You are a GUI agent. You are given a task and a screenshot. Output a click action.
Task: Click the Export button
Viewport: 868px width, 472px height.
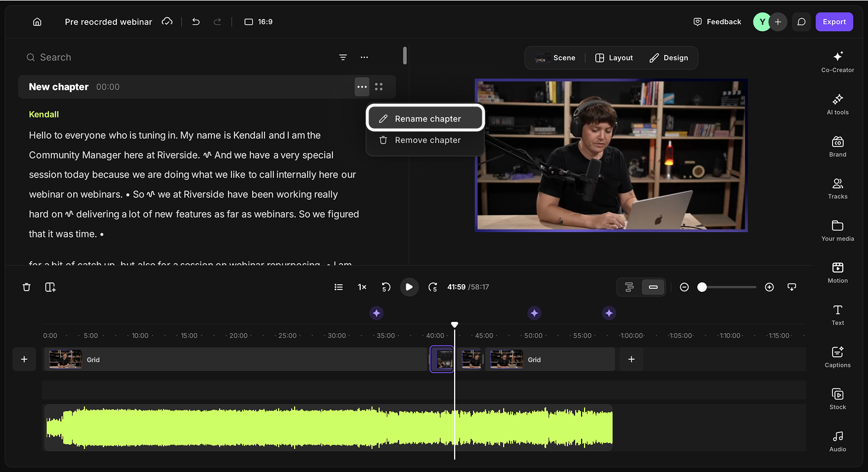click(834, 22)
